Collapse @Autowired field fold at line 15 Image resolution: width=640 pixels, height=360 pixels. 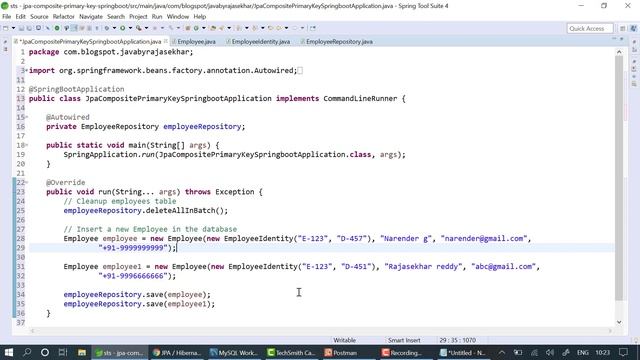point(27,117)
